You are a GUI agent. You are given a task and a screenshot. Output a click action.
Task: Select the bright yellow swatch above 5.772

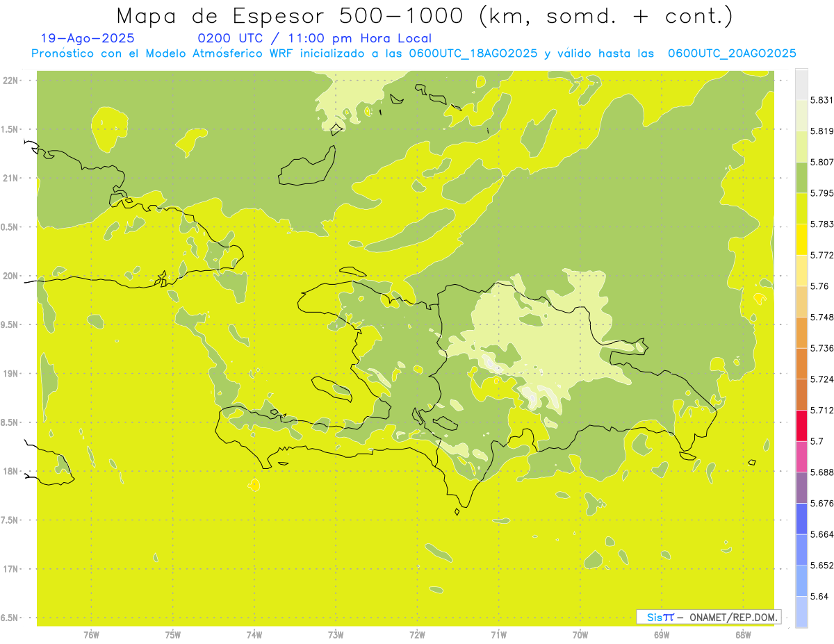[801, 239]
